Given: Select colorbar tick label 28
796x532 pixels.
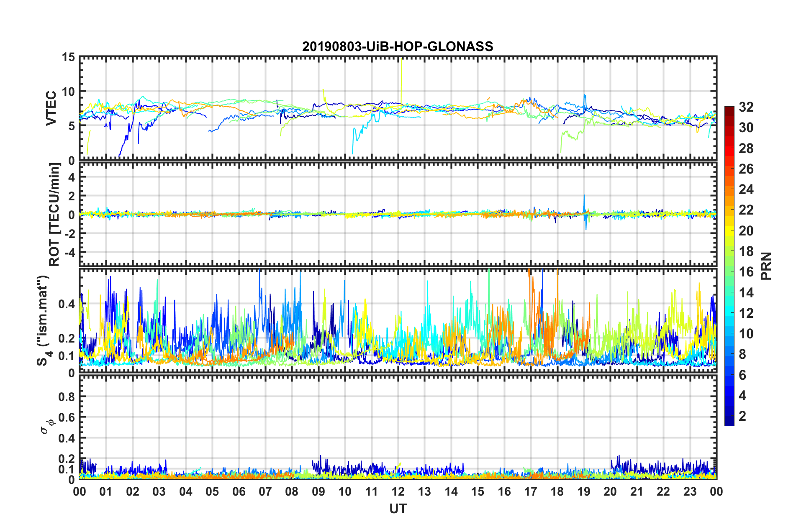Looking at the screenshot, I should (x=746, y=148).
